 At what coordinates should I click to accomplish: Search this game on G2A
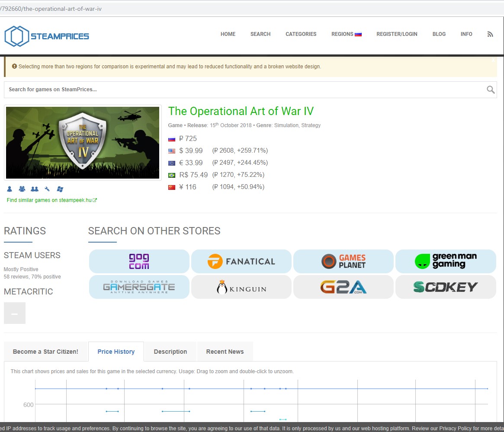(343, 287)
